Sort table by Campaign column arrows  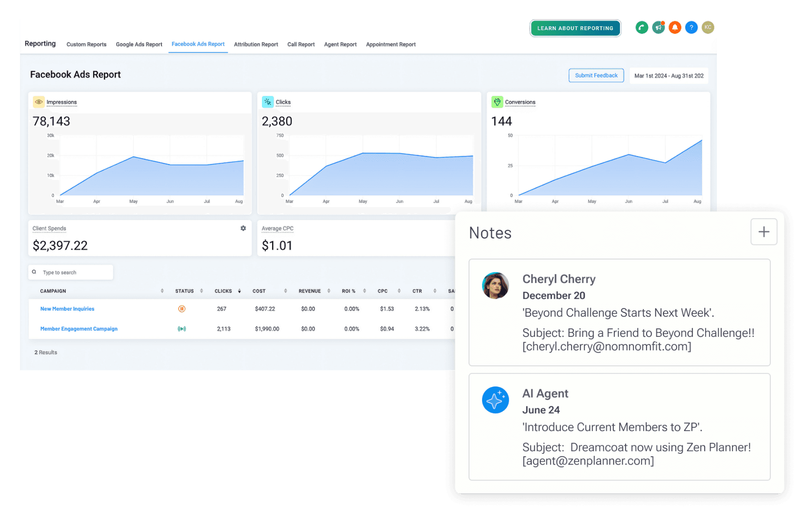(x=162, y=291)
